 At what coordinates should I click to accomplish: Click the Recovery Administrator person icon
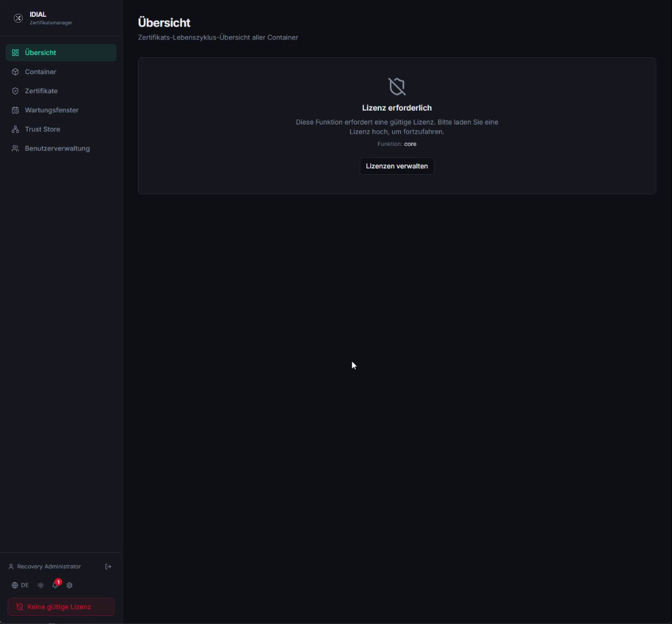(11, 567)
